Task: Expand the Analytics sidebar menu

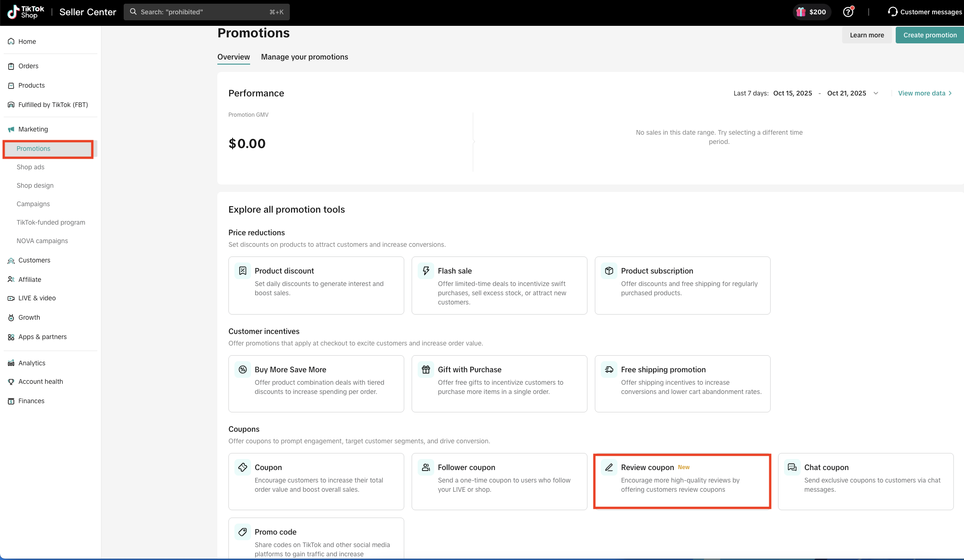Action: (32, 363)
